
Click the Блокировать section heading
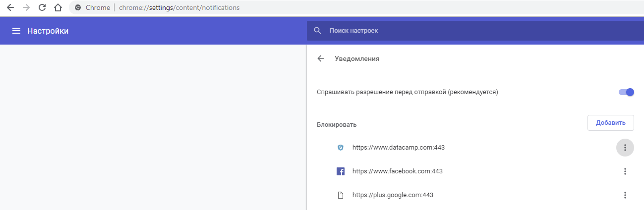pyautogui.click(x=337, y=124)
